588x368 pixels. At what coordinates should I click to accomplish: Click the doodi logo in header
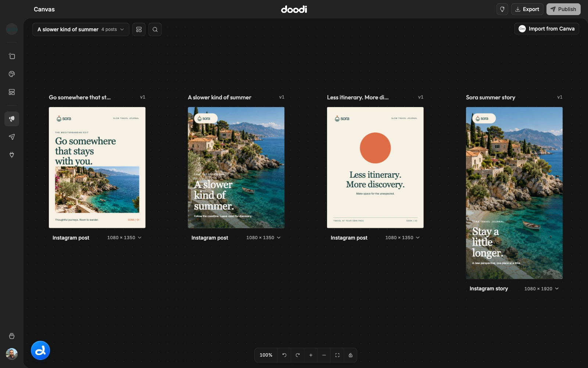294,9
